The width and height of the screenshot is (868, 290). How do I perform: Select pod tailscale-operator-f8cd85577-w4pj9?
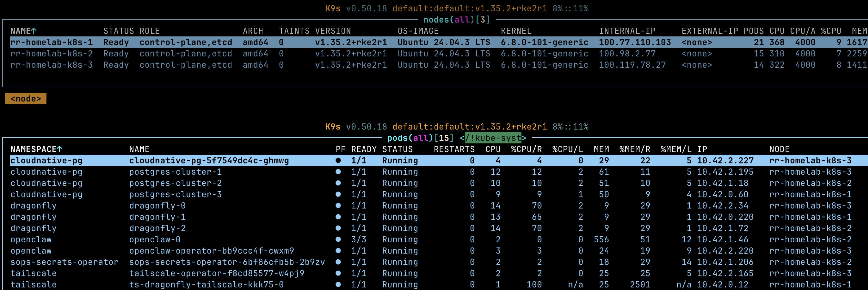tap(439, 273)
